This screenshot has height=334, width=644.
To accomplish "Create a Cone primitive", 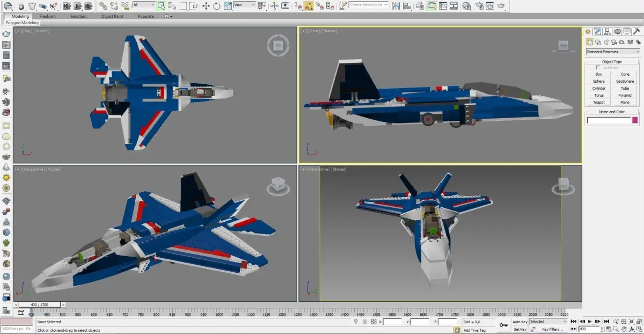I will pyautogui.click(x=625, y=74).
